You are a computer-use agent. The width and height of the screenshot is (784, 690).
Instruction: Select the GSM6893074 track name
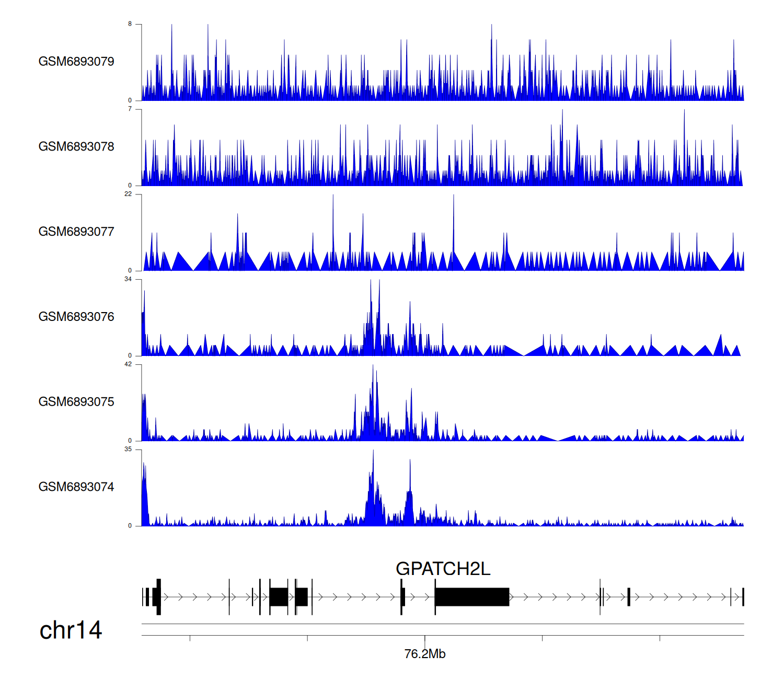[x=76, y=487]
